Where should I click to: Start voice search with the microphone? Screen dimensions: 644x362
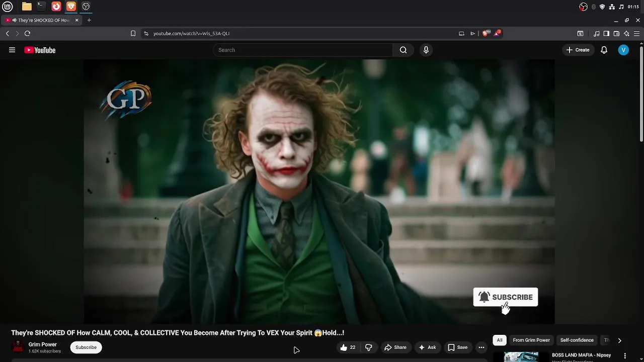[x=426, y=50]
